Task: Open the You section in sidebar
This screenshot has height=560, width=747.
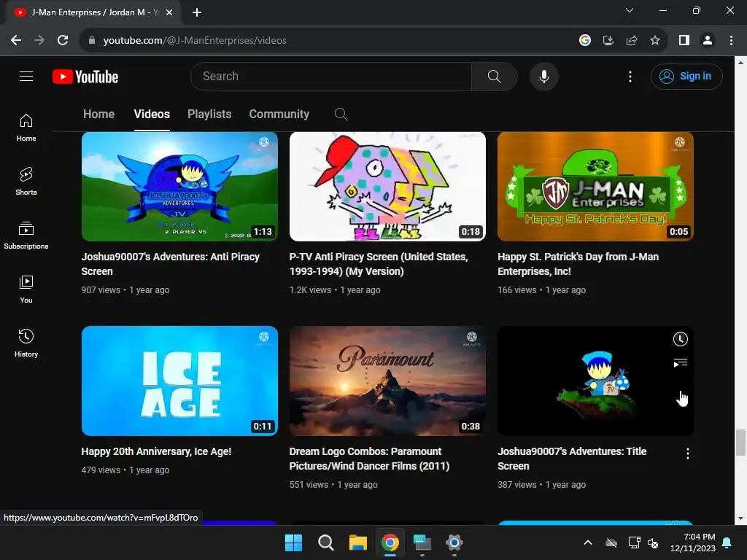Action: [x=26, y=289]
